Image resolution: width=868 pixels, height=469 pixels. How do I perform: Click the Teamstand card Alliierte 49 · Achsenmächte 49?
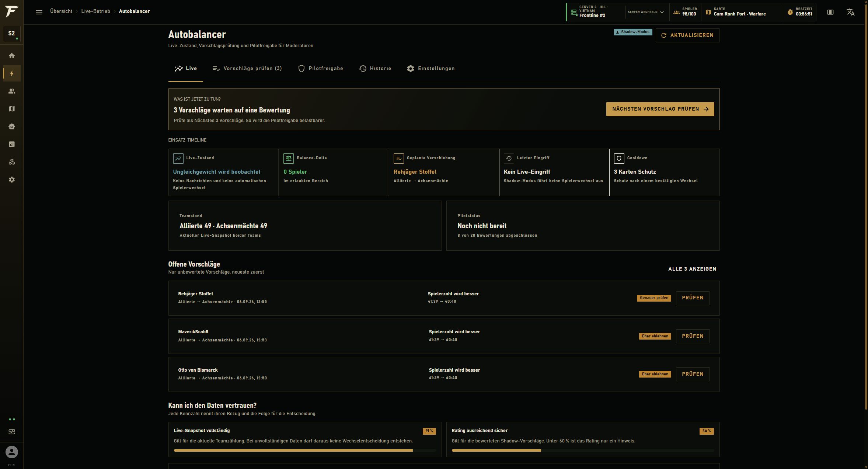(x=305, y=226)
